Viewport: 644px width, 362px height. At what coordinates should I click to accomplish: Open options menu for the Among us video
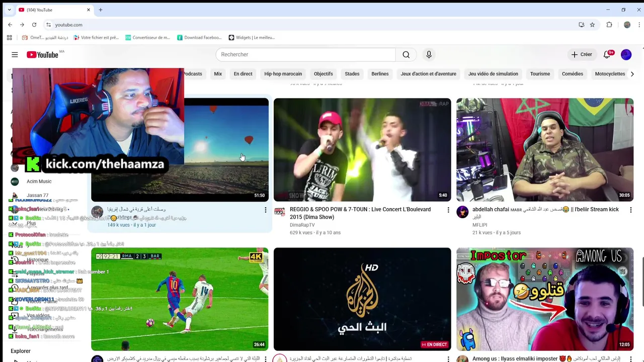(x=631, y=359)
